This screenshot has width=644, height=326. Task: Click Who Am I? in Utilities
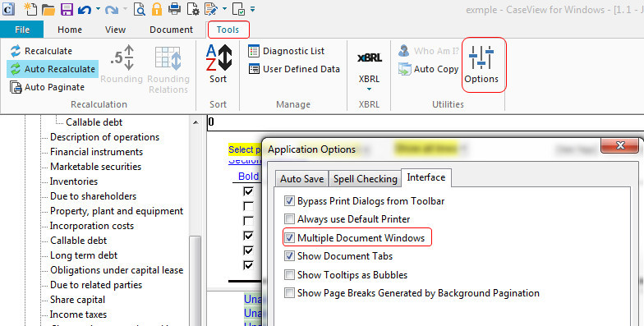[x=428, y=51]
